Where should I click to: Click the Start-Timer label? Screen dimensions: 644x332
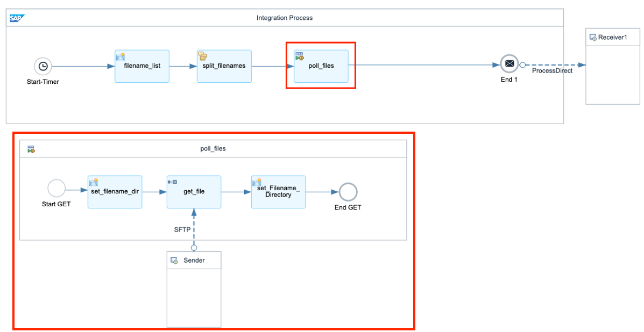click(43, 82)
